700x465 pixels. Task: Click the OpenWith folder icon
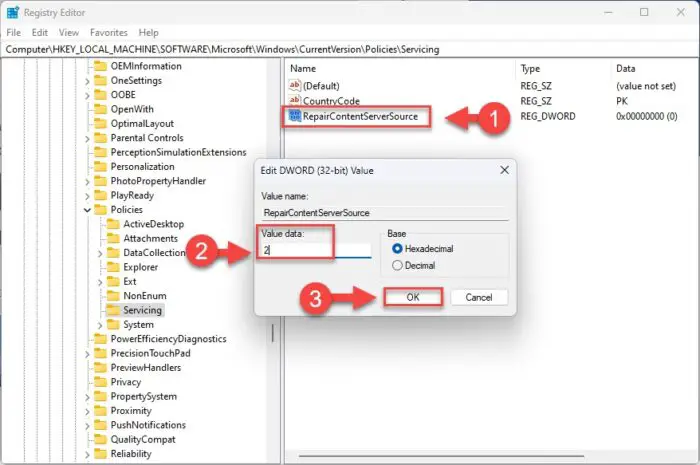pyautogui.click(x=100, y=109)
